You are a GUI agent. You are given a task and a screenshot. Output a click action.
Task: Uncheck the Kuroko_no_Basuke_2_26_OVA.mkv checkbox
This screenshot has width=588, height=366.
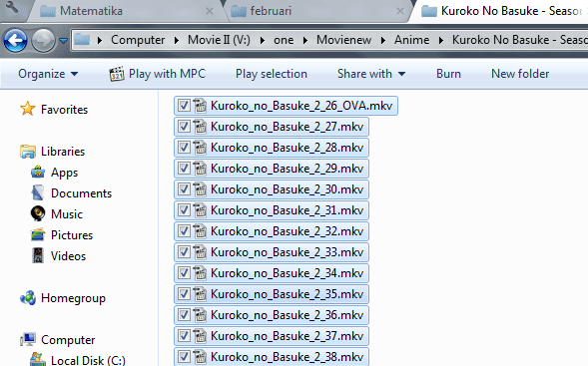(x=184, y=106)
